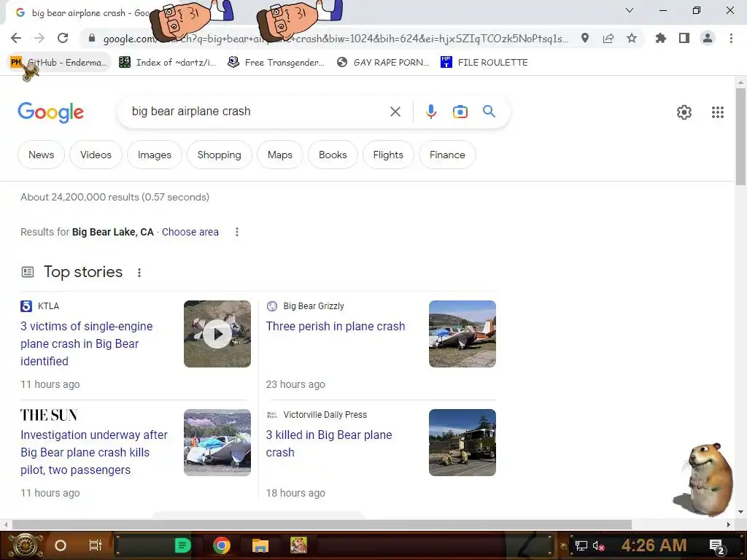Open Google quick settings gear
The height and width of the screenshot is (560, 747).
click(x=684, y=112)
